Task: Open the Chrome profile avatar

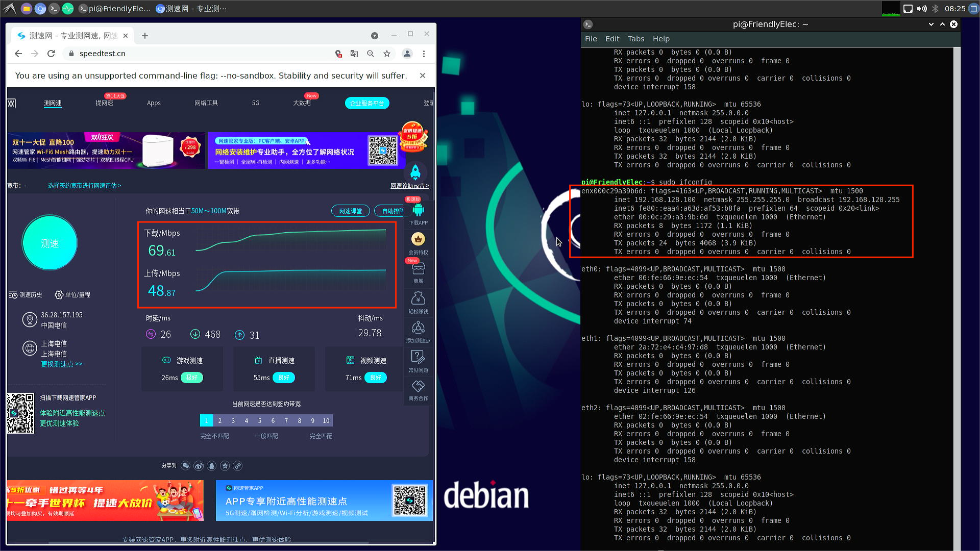Action: pyautogui.click(x=407, y=54)
